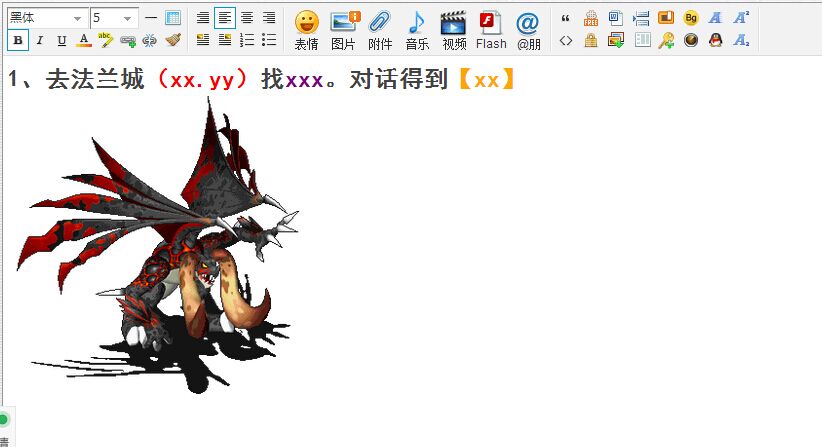The image size is (822, 447).
Task: Insert video using 视频 clapperboard icon
Action: [x=454, y=29]
